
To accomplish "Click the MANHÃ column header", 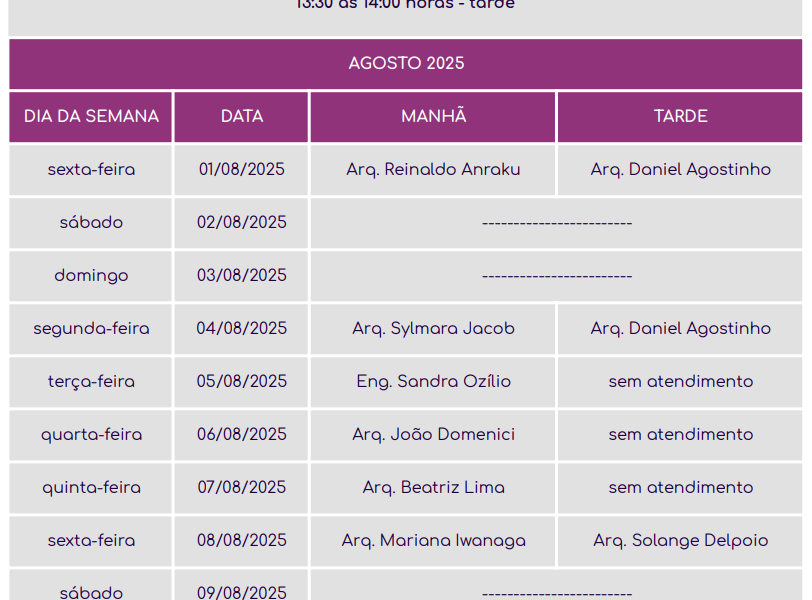I will click(433, 117).
